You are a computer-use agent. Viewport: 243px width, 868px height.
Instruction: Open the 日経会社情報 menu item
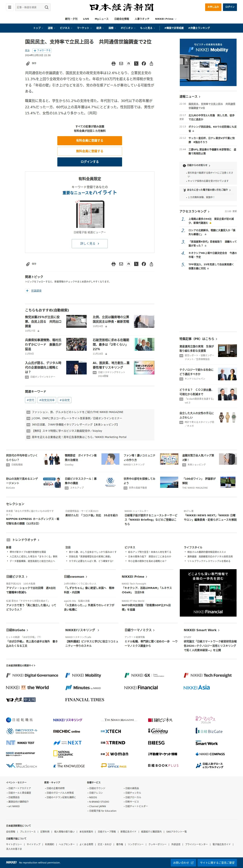pos(121,19)
